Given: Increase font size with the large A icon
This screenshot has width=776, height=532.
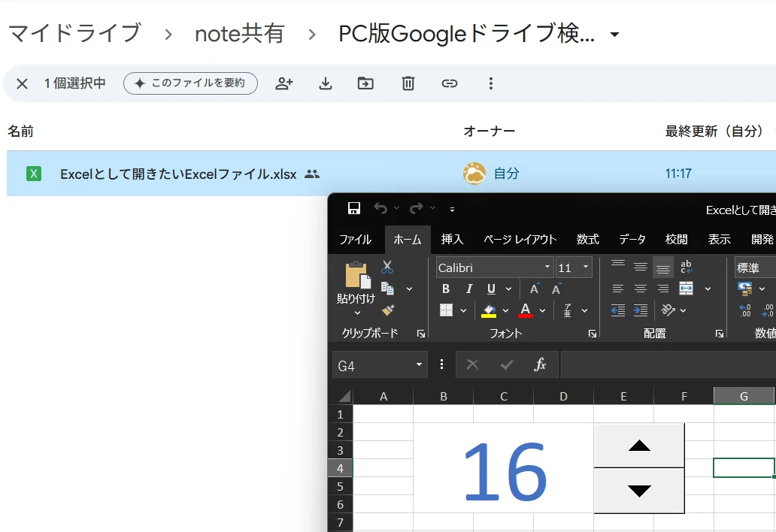Looking at the screenshot, I should 535,289.
